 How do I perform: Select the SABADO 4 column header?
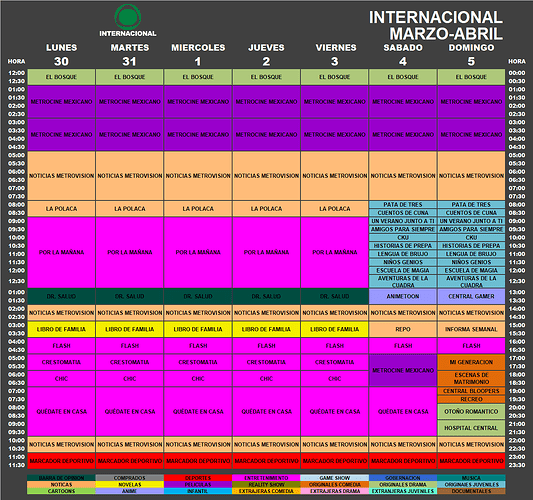403,54
